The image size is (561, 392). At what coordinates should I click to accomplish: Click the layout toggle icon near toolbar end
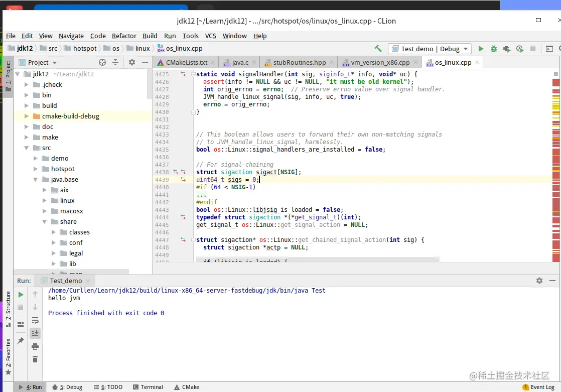click(x=549, y=49)
